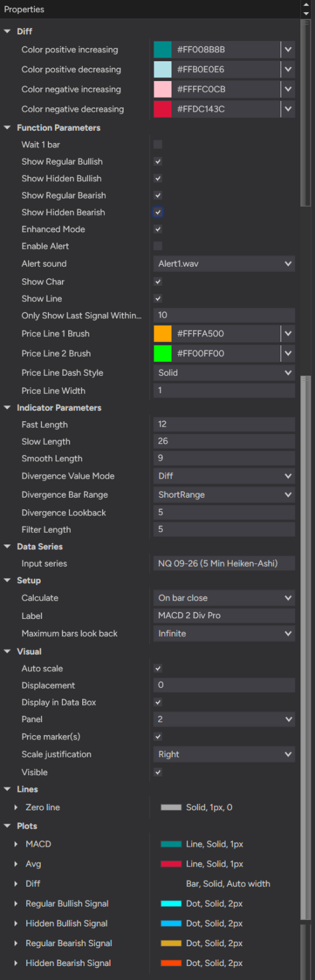Toggle the Enable Alert checkbox
315x980 pixels.
click(157, 246)
